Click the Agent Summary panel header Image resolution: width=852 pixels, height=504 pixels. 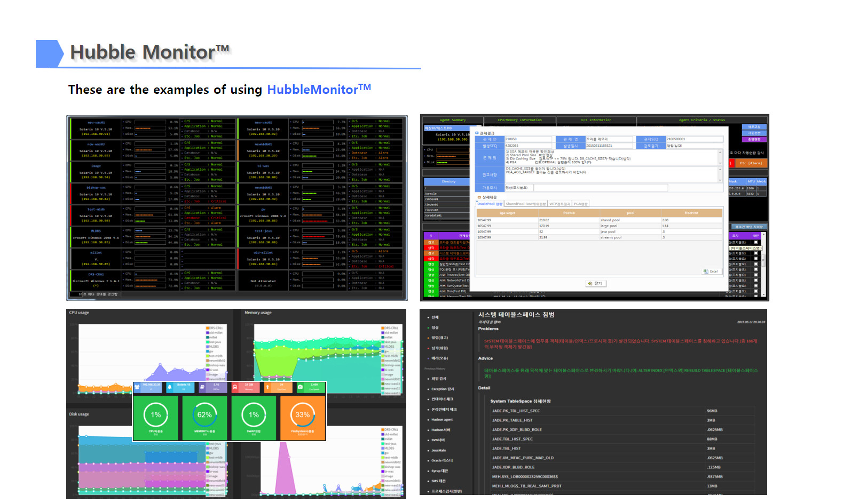pos(452,120)
